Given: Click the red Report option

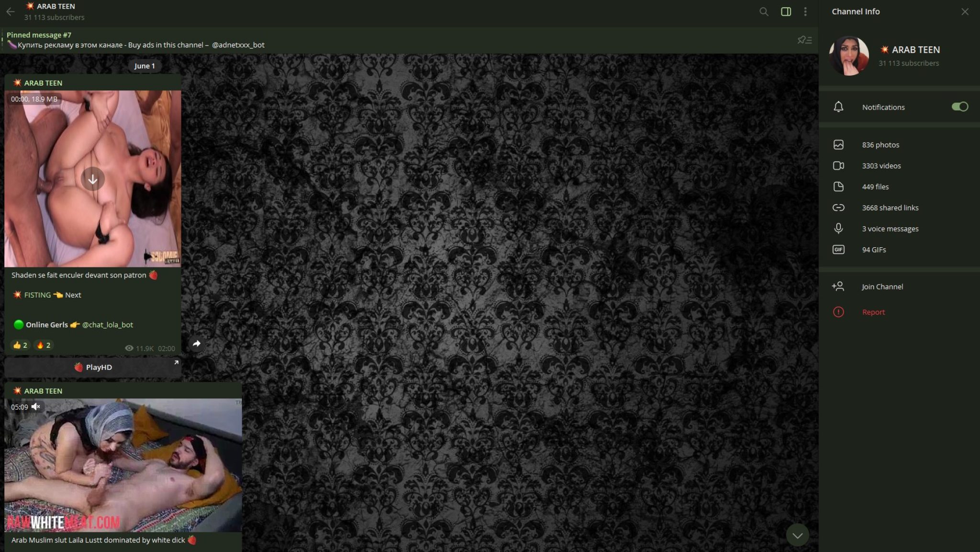Looking at the screenshot, I should (899, 312).
